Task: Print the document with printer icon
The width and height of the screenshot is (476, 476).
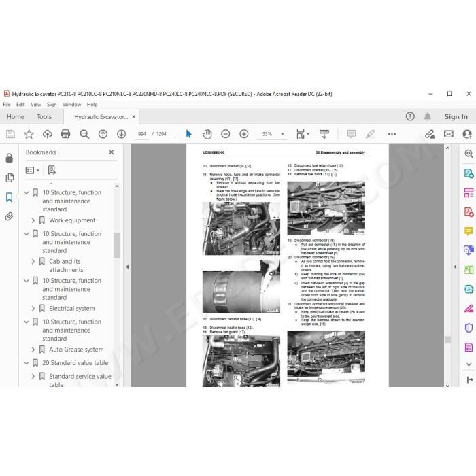Action: coord(65,134)
